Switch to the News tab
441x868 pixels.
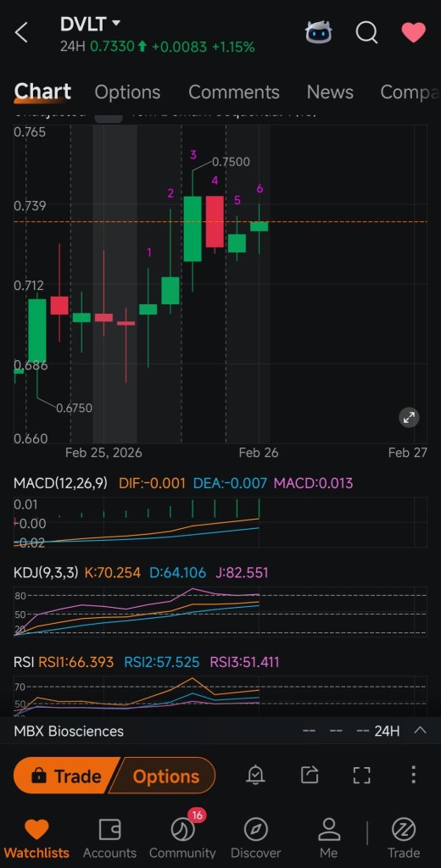point(330,92)
